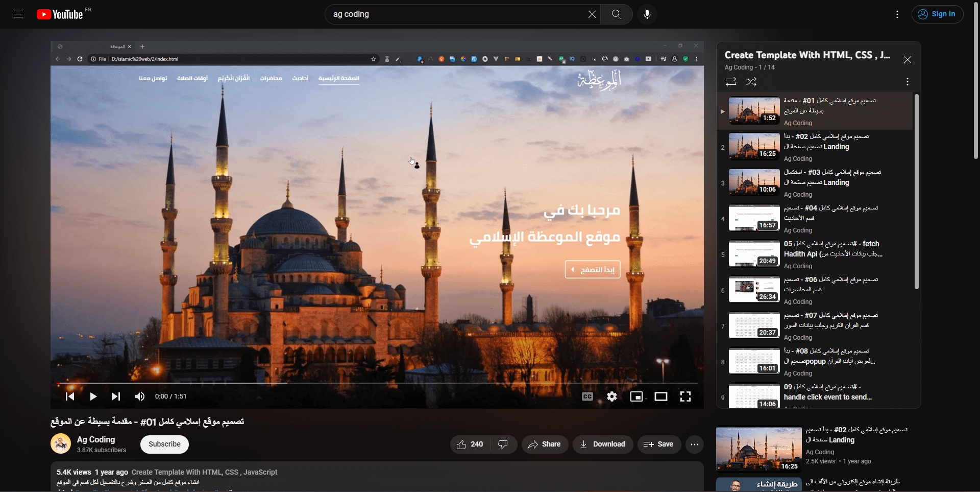
Task: Seek on the video progress bar
Action: tap(377, 383)
